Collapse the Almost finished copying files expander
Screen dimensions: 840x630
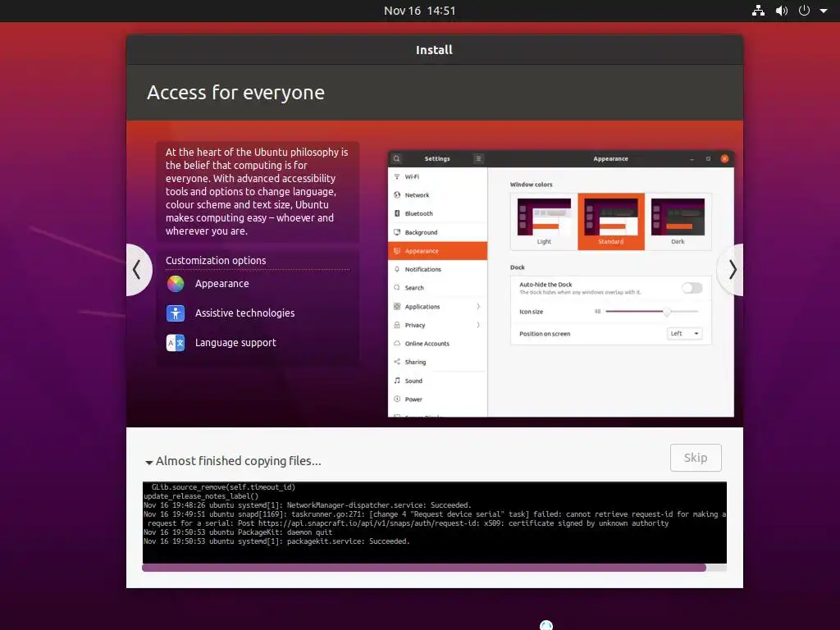(x=149, y=462)
